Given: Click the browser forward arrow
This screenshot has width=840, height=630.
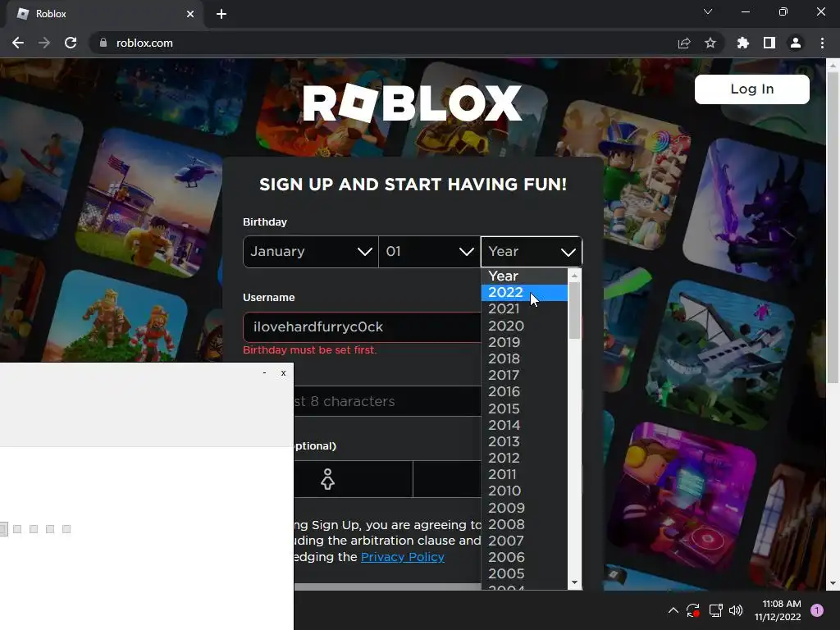Looking at the screenshot, I should (x=44, y=43).
